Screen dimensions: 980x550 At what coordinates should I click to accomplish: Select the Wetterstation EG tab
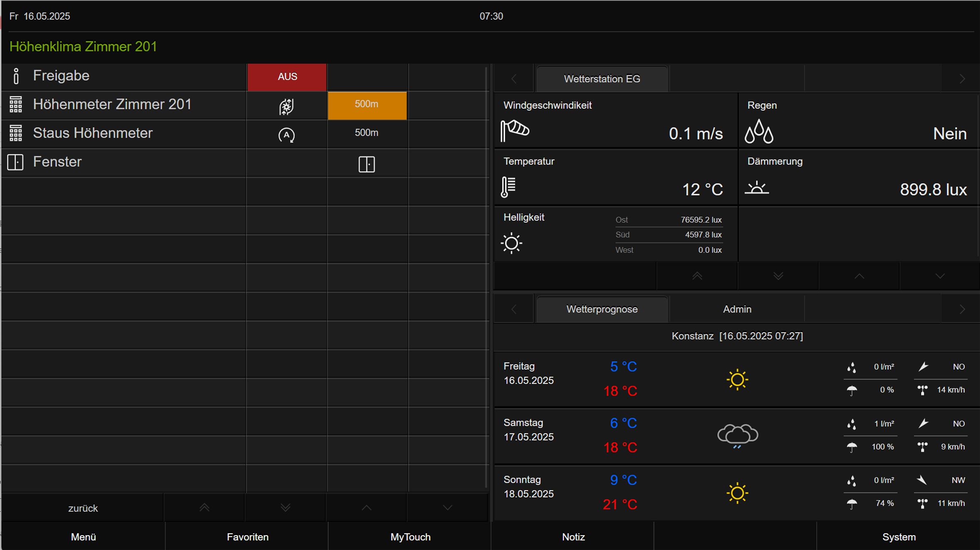coord(602,79)
